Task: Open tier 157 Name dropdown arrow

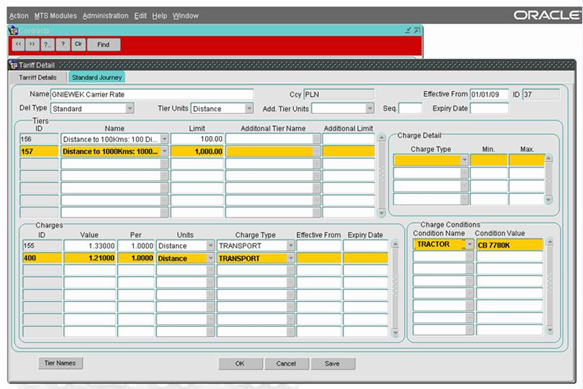Action: pyautogui.click(x=164, y=151)
